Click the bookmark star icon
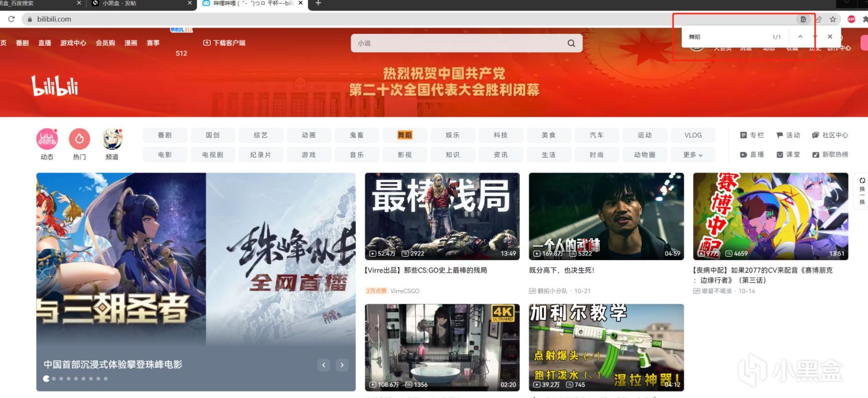Viewport: 868px width, 398px height. (833, 19)
